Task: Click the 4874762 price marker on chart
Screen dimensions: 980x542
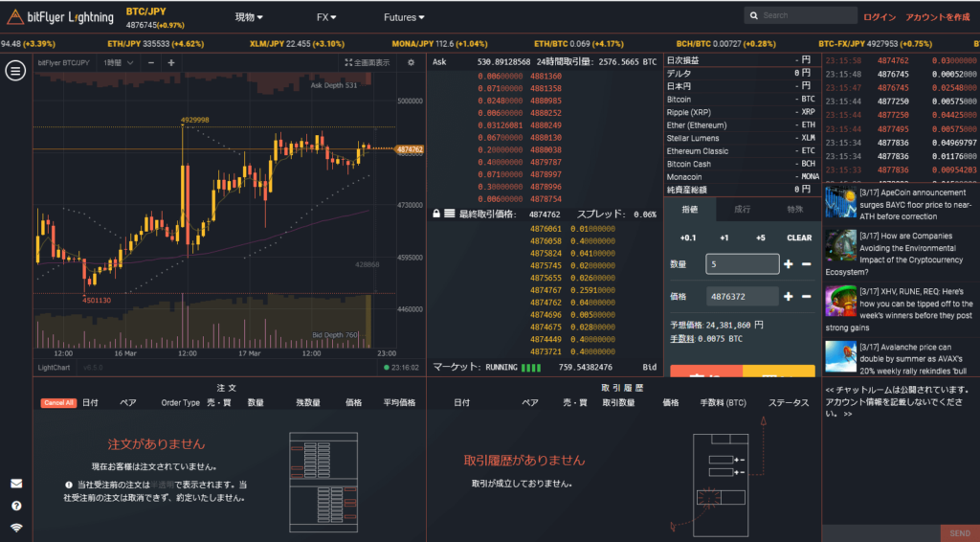Action: coord(410,149)
